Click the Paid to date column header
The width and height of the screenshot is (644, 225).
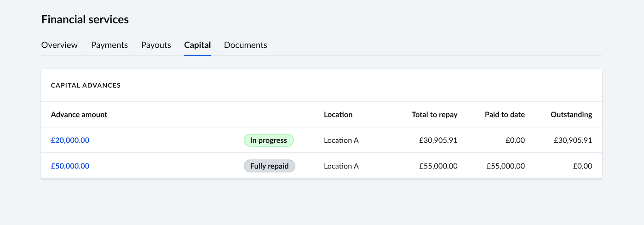click(x=505, y=115)
